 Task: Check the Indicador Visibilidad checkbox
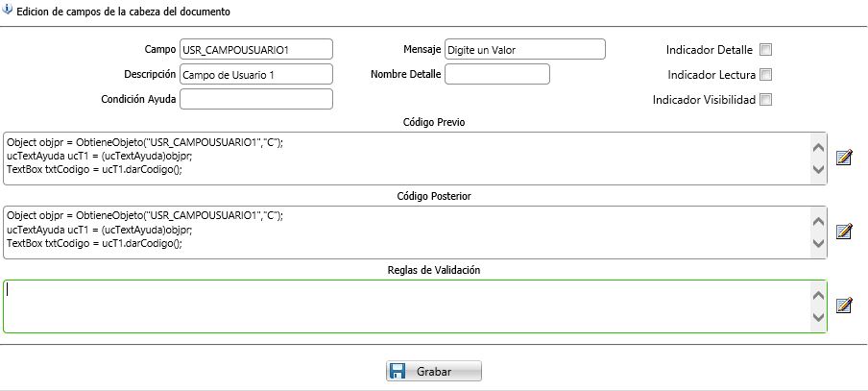tap(765, 100)
